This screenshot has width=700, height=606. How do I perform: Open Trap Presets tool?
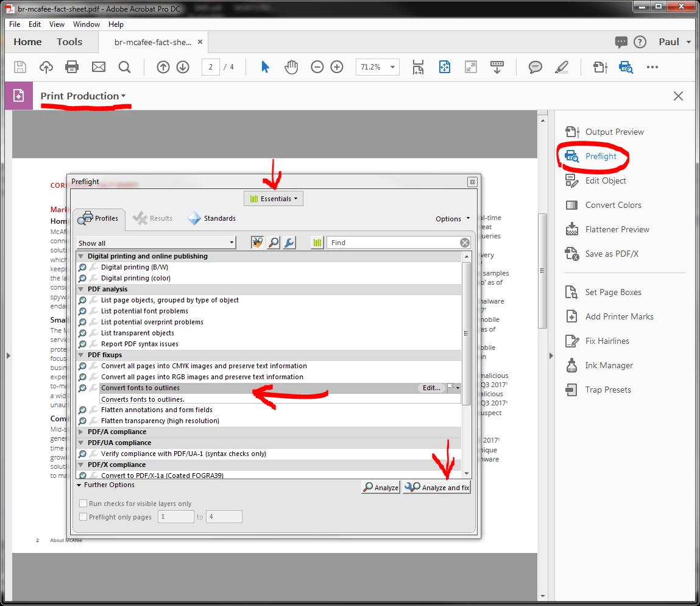[x=598, y=390]
